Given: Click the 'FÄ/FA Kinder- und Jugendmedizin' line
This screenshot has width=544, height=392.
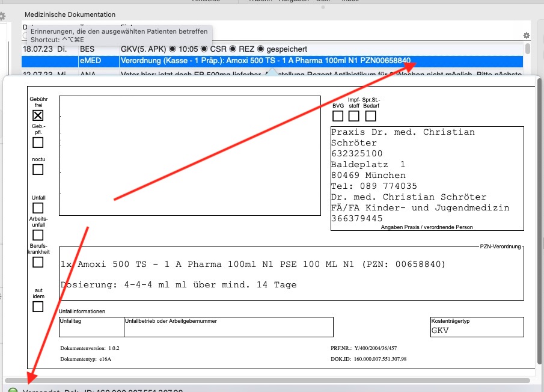Looking at the screenshot, I should coord(420,208).
